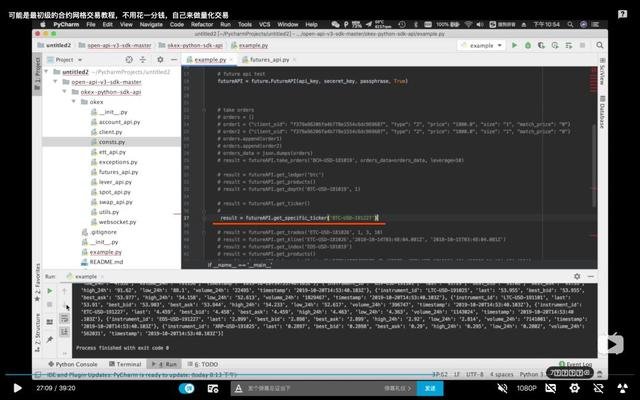Select consts.py in the project tree
This screenshot has width=640, height=400.
click(x=111, y=142)
